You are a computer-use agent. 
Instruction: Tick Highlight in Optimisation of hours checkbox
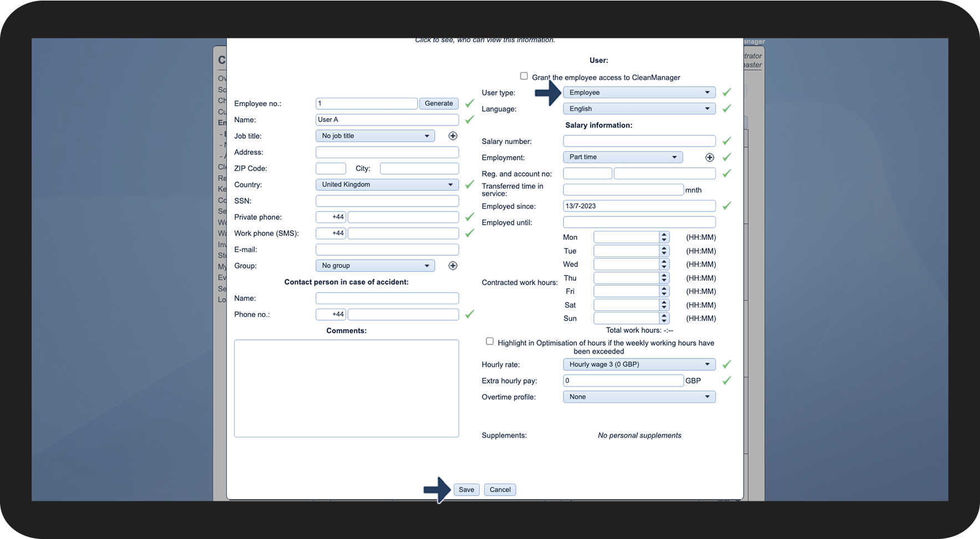(490, 341)
